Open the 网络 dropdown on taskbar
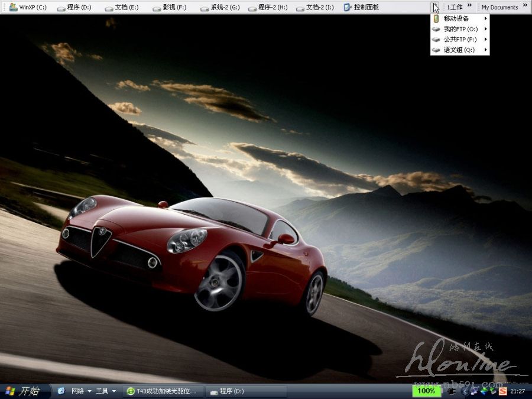 click(x=82, y=391)
